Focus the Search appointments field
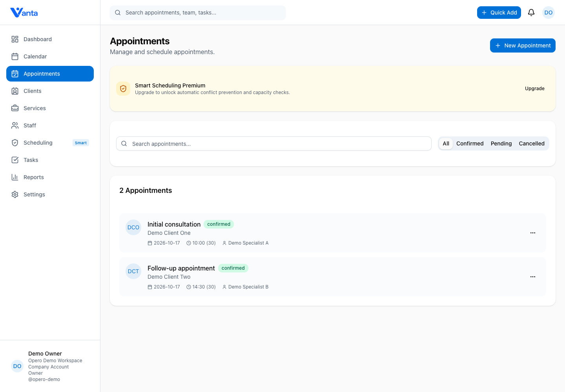 [274, 143]
